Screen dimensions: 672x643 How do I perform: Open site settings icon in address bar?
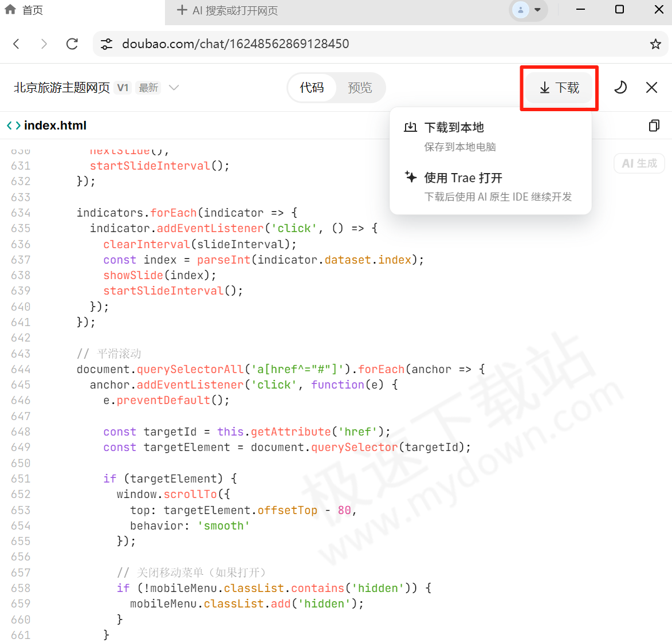[x=107, y=44]
